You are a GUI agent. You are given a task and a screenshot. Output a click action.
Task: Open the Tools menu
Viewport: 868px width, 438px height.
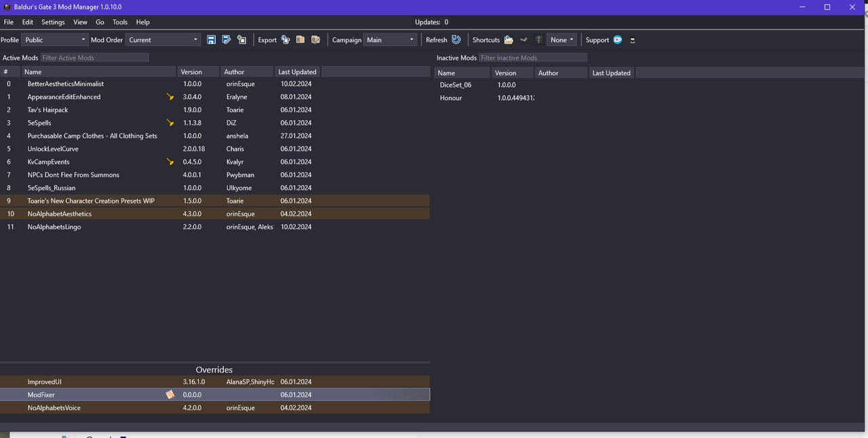[120, 22]
